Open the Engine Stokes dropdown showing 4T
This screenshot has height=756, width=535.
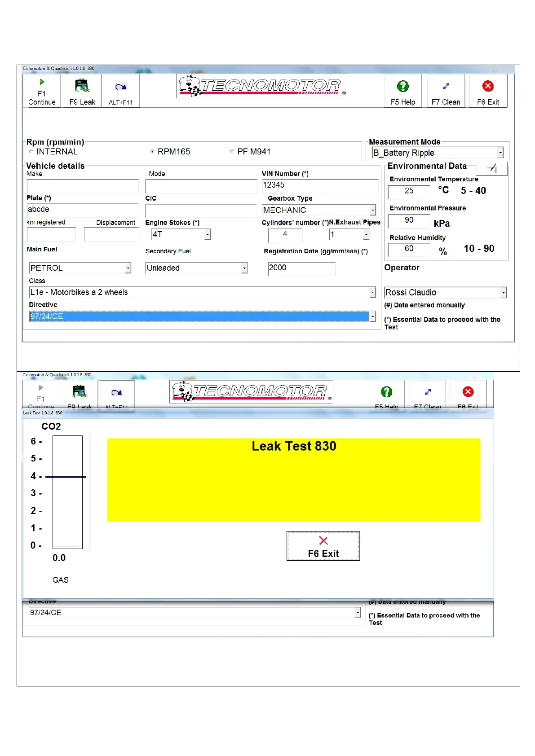pyautogui.click(x=181, y=234)
